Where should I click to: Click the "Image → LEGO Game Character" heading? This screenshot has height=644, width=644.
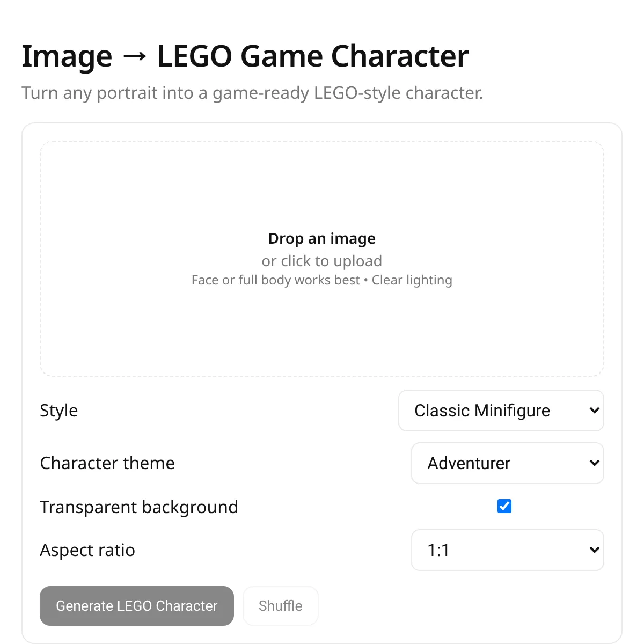tap(245, 56)
